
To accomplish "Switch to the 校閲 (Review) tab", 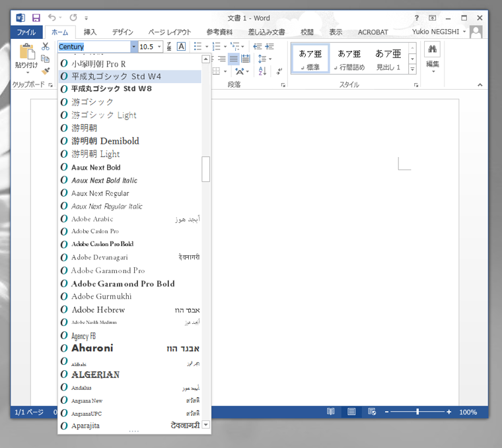I will 307,32.
